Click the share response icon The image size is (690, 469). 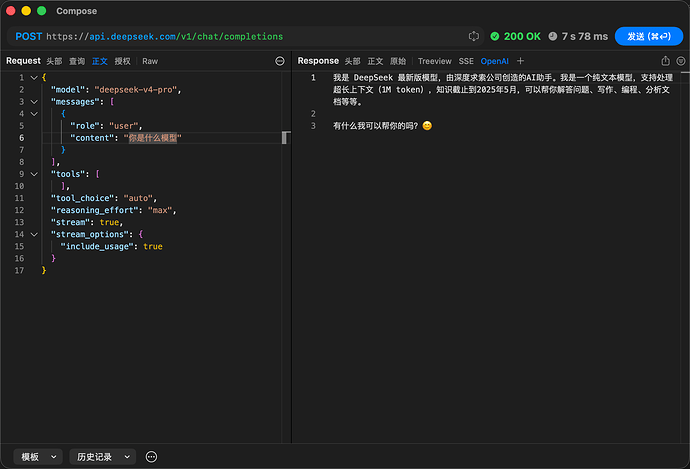(x=665, y=61)
